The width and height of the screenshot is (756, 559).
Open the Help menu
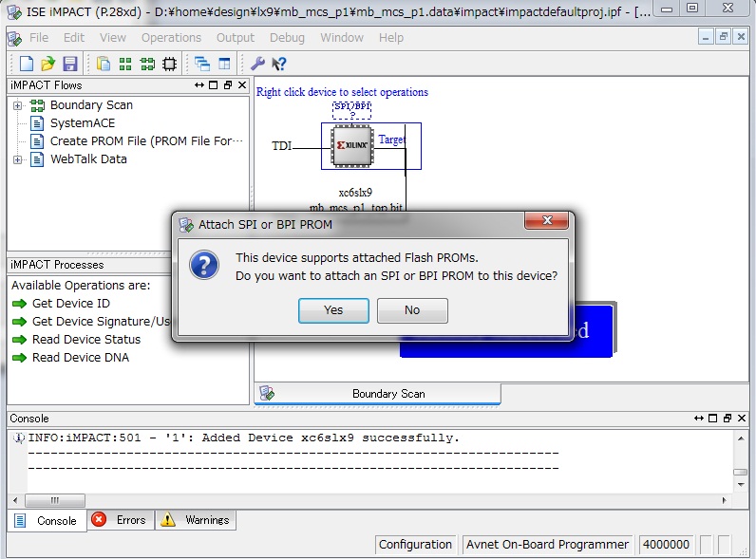[391, 38]
